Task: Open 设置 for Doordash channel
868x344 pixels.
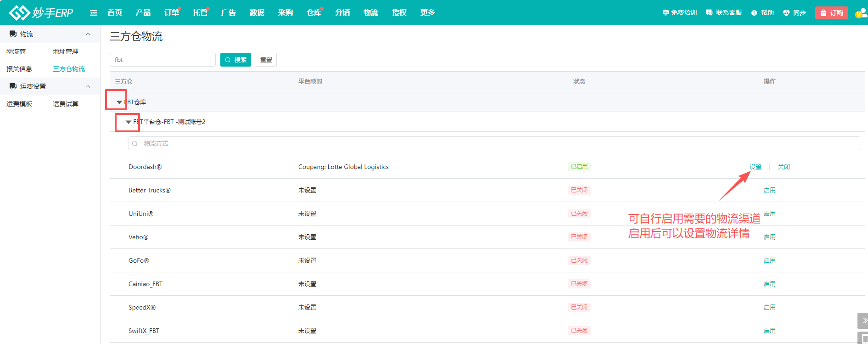Action: point(755,167)
